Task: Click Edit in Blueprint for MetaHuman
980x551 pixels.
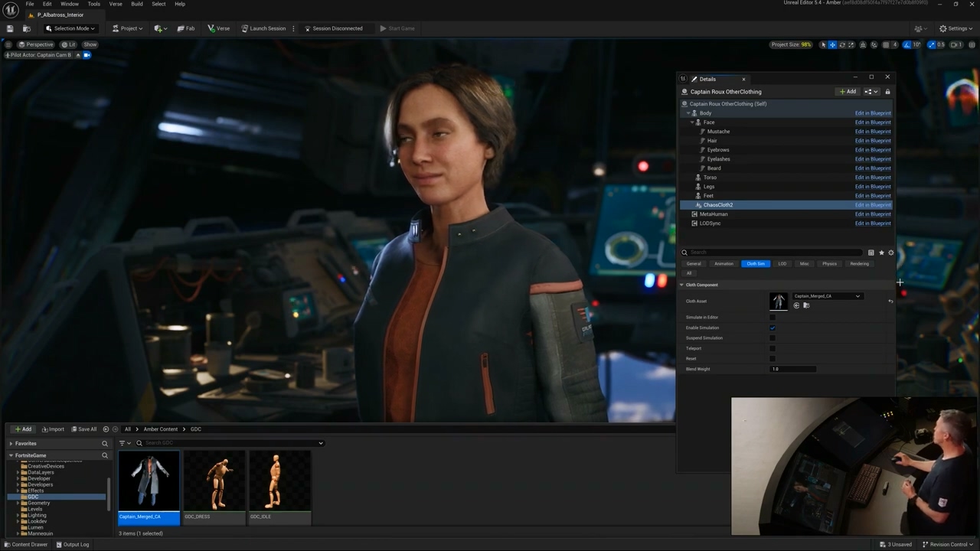Action: (x=873, y=214)
